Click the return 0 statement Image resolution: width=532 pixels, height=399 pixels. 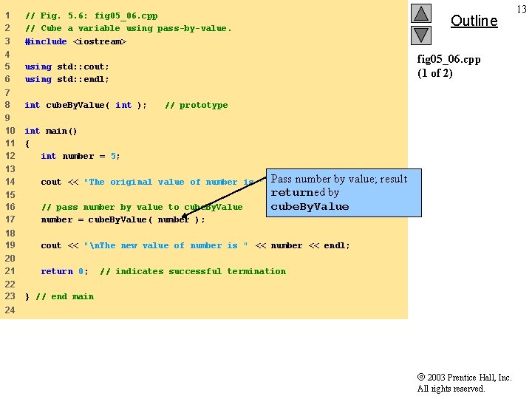click(64, 271)
